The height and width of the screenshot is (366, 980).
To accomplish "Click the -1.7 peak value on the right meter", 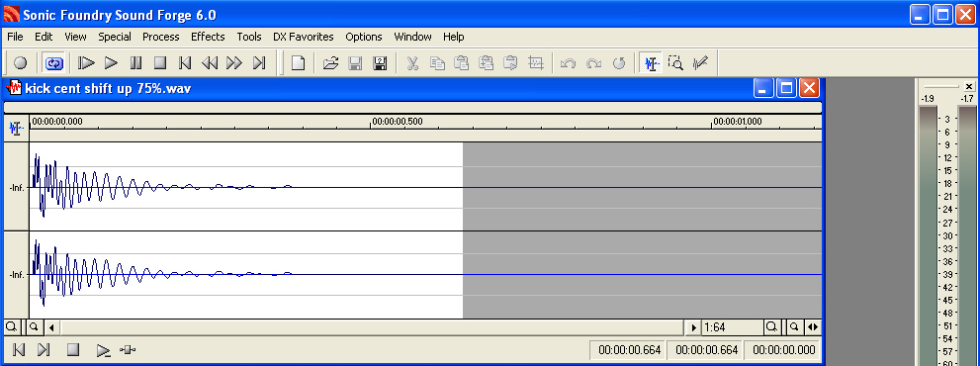I will click(x=967, y=99).
